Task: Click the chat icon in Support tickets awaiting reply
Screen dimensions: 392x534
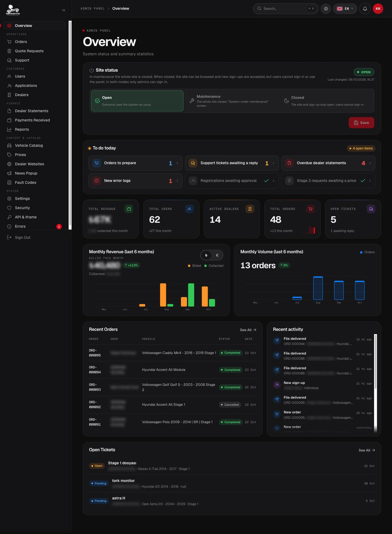Action: [x=193, y=163]
